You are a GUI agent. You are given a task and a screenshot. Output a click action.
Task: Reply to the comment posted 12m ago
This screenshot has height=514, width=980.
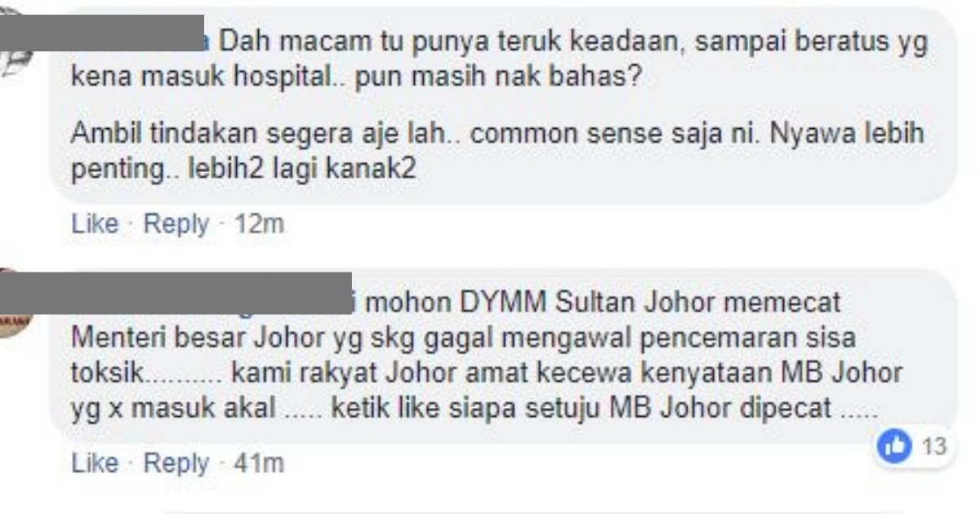tap(176, 224)
